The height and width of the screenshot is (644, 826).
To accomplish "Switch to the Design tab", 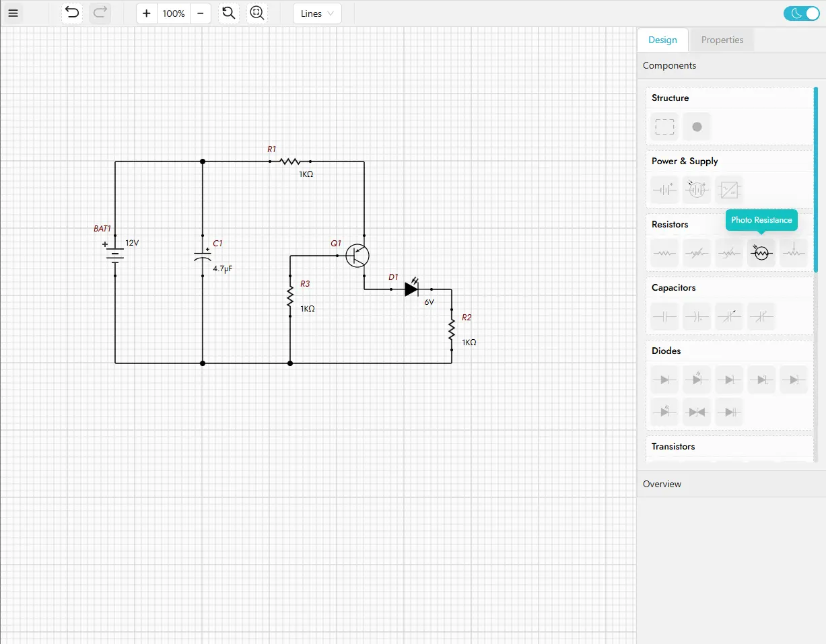I will pyautogui.click(x=662, y=40).
